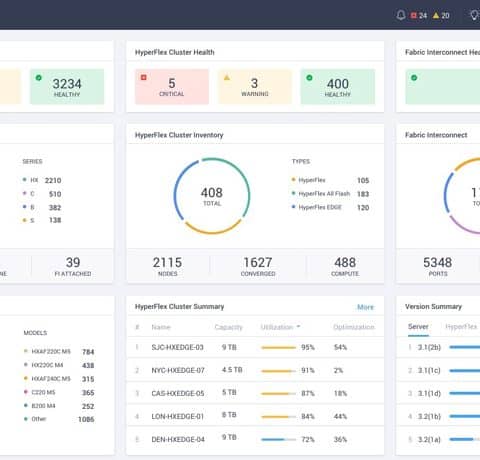
Task: Click the Capacity column header
Action: click(x=228, y=327)
